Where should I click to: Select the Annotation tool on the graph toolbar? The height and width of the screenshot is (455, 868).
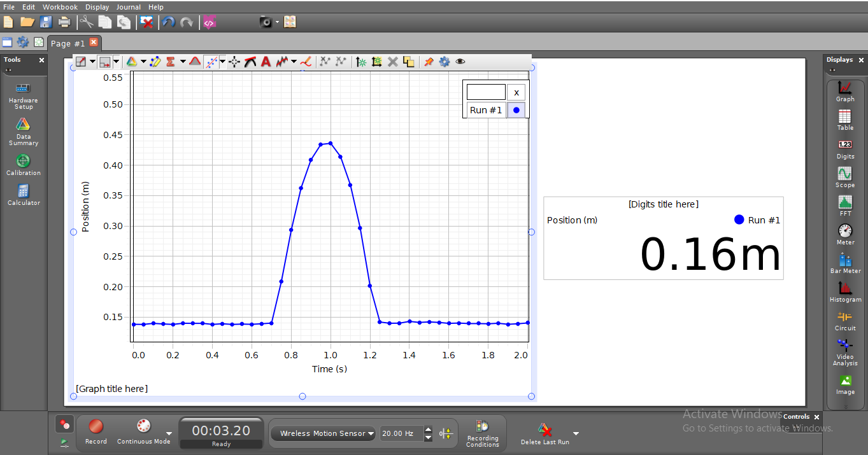point(266,61)
